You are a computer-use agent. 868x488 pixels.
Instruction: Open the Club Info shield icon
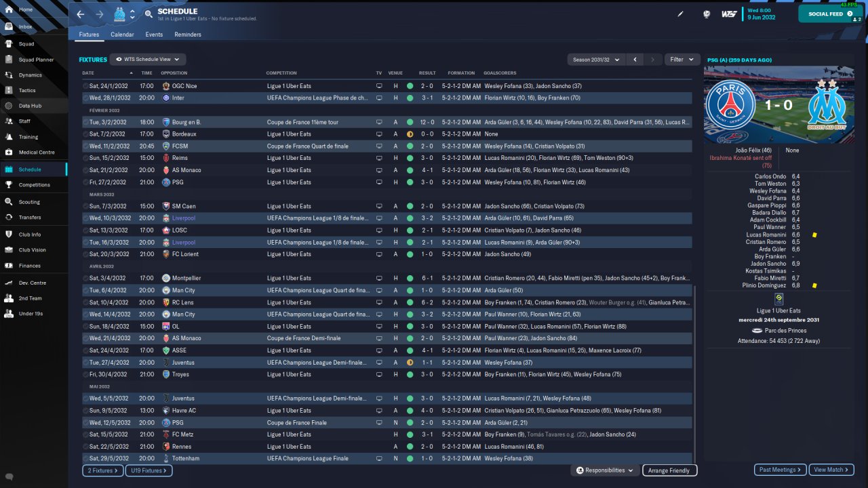[x=9, y=235]
